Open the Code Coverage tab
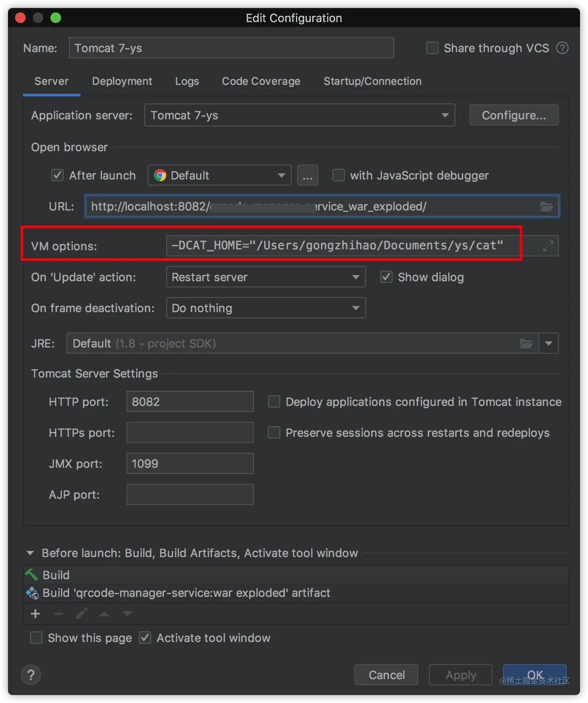The height and width of the screenshot is (703, 588). click(261, 81)
